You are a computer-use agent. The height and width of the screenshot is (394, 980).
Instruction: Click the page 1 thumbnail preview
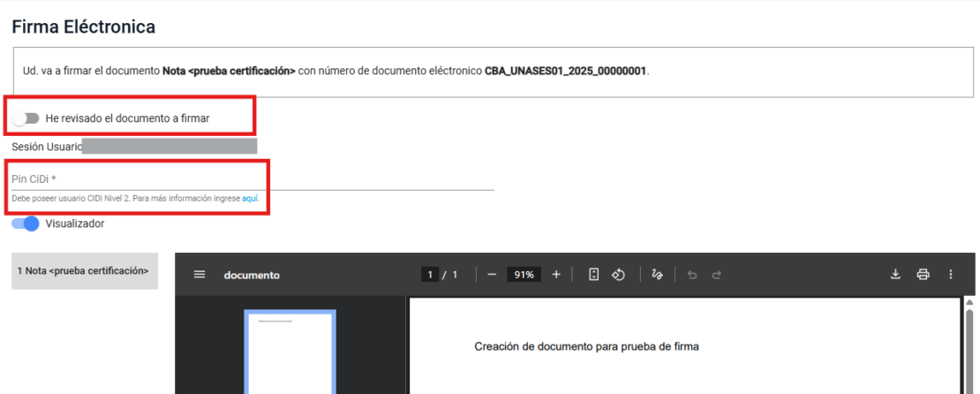(x=290, y=353)
